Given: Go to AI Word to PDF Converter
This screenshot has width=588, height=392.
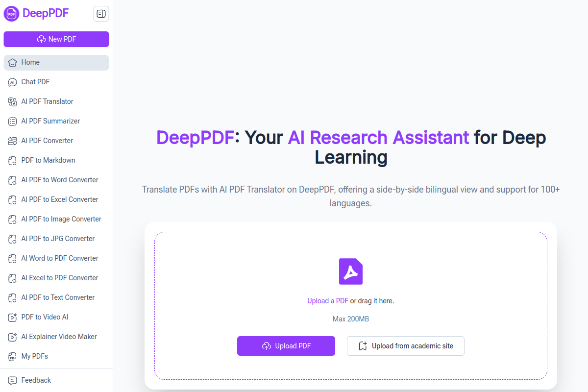Looking at the screenshot, I should point(56,259).
